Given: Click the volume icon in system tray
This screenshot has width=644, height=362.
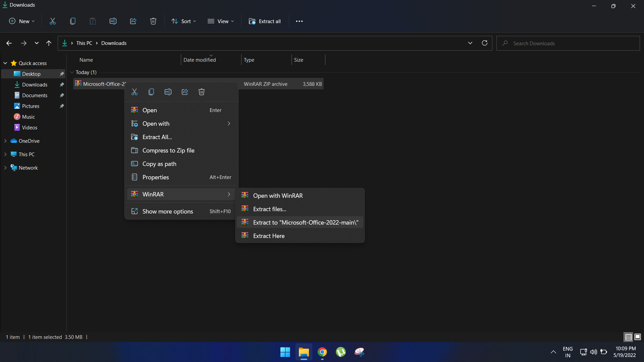Looking at the screenshot, I should click(594, 352).
